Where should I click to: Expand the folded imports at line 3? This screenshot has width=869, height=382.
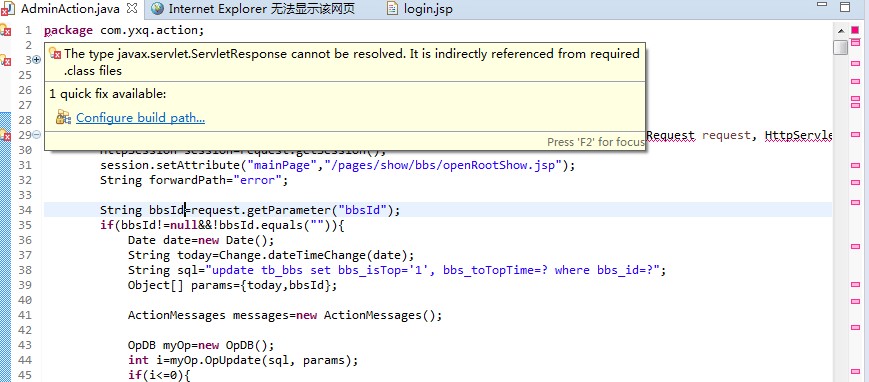coord(37,60)
